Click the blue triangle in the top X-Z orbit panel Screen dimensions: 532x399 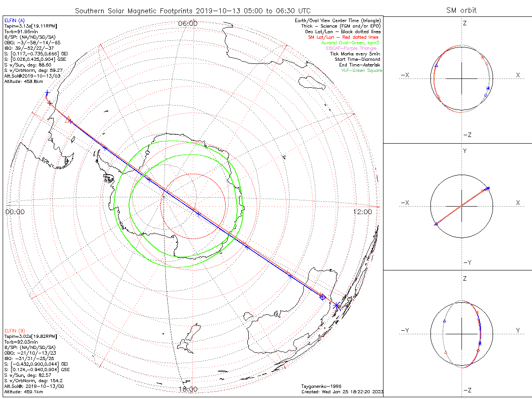[436, 66]
